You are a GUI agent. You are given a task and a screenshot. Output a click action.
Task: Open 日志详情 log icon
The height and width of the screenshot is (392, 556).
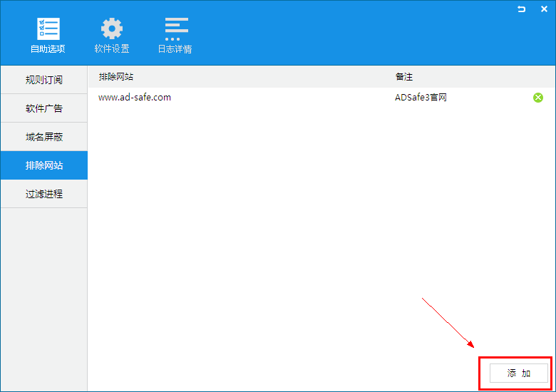coord(176,29)
